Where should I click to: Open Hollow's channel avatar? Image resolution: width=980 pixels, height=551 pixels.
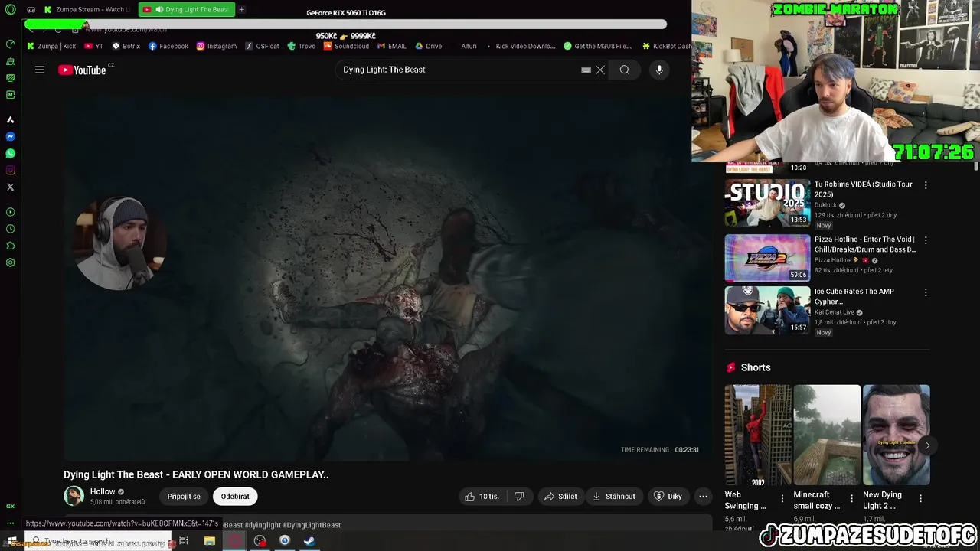pyautogui.click(x=73, y=496)
